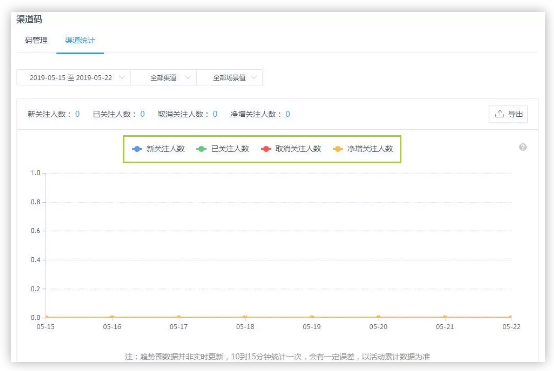554x371 pixels.
Task: Click the 05-15 x-axis label
Action: (x=46, y=326)
